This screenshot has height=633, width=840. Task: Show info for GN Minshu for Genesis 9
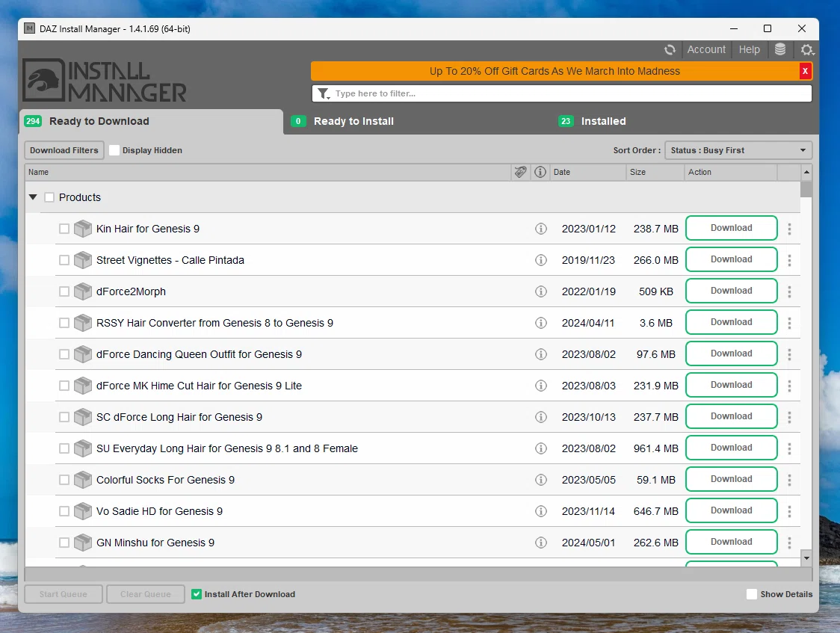click(541, 543)
